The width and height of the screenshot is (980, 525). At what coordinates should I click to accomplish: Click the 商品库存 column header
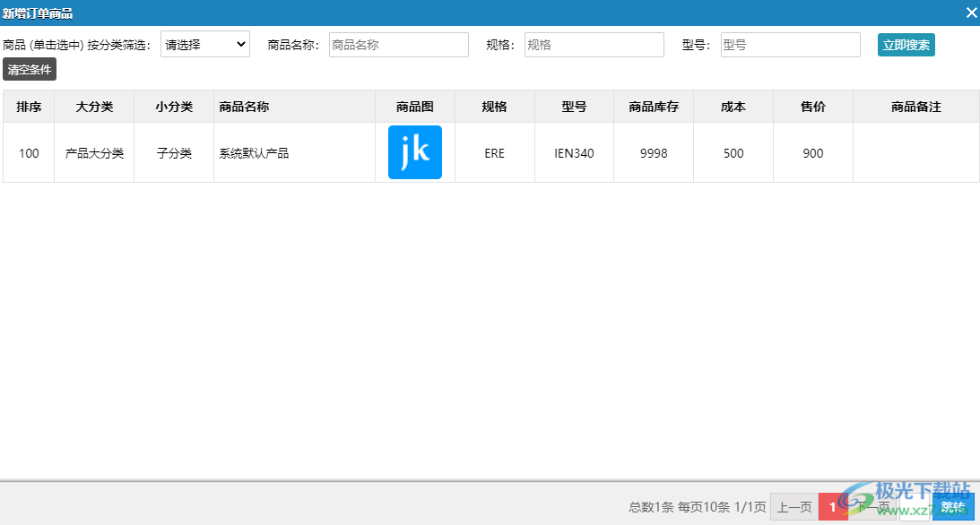(654, 107)
